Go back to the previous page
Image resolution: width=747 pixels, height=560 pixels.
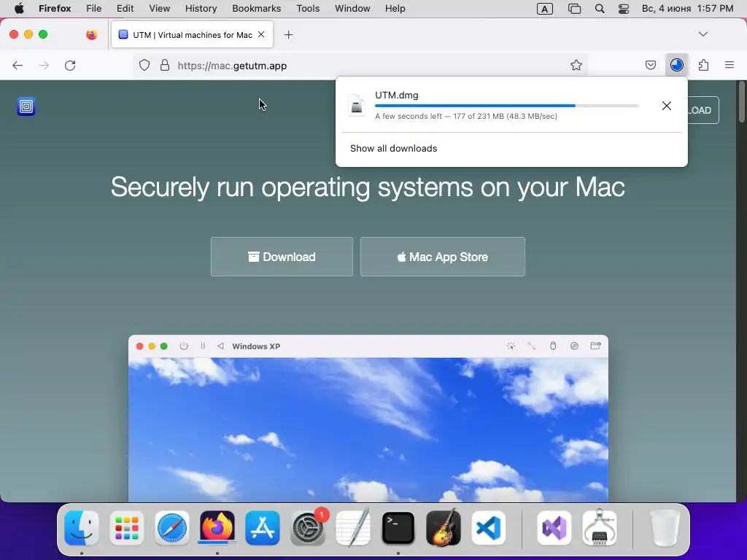tap(18, 65)
